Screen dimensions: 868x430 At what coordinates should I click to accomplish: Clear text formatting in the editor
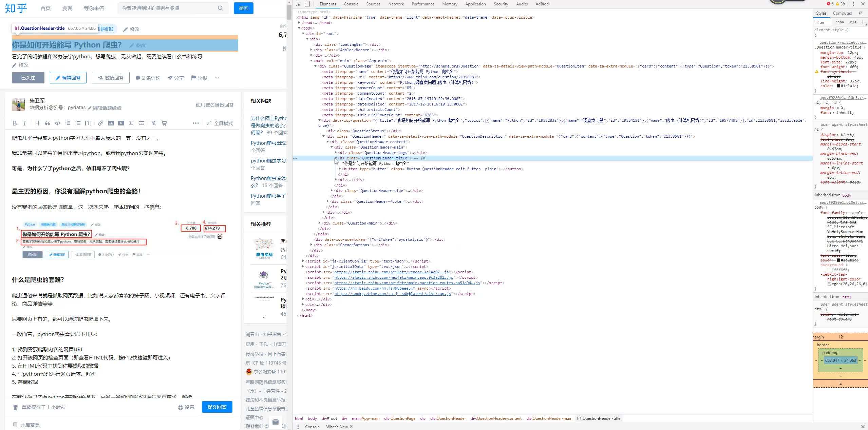tap(154, 123)
